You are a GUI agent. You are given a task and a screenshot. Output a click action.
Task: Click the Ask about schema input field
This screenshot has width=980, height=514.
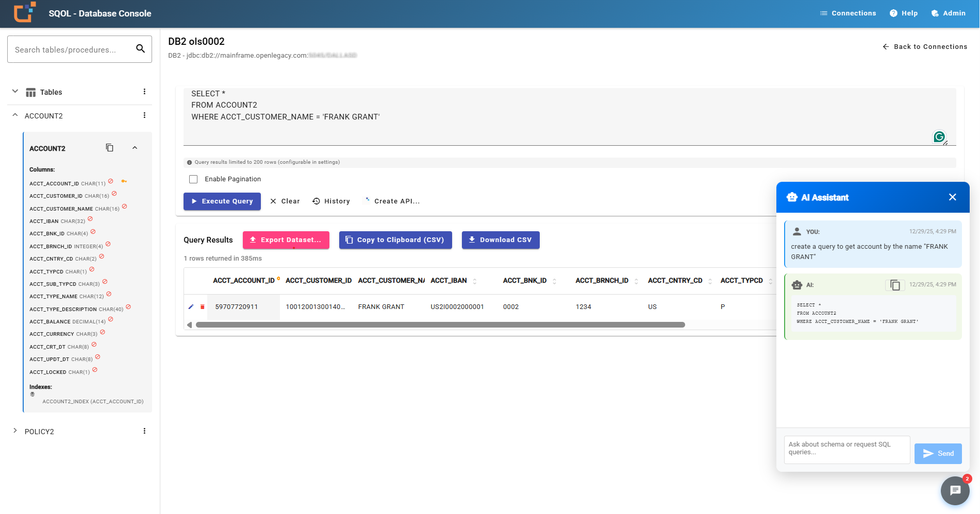point(846,449)
